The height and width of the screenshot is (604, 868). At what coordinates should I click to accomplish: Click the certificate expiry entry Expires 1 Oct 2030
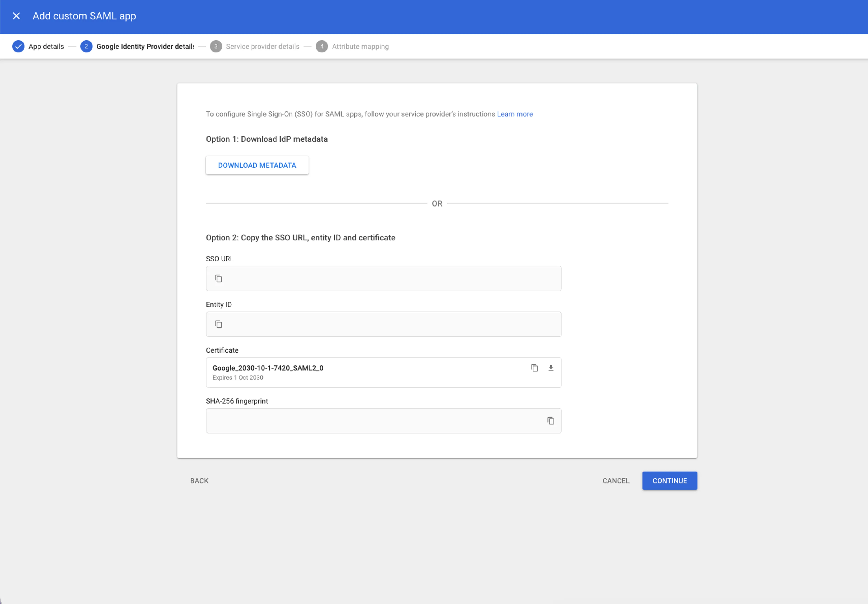[x=238, y=377]
